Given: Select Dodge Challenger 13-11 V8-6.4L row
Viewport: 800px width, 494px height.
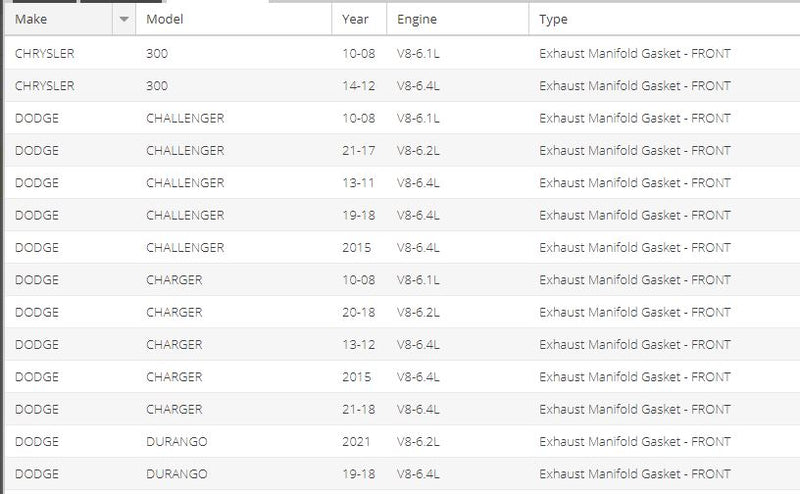Looking at the screenshot, I should pyautogui.click(x=403, y=183).
